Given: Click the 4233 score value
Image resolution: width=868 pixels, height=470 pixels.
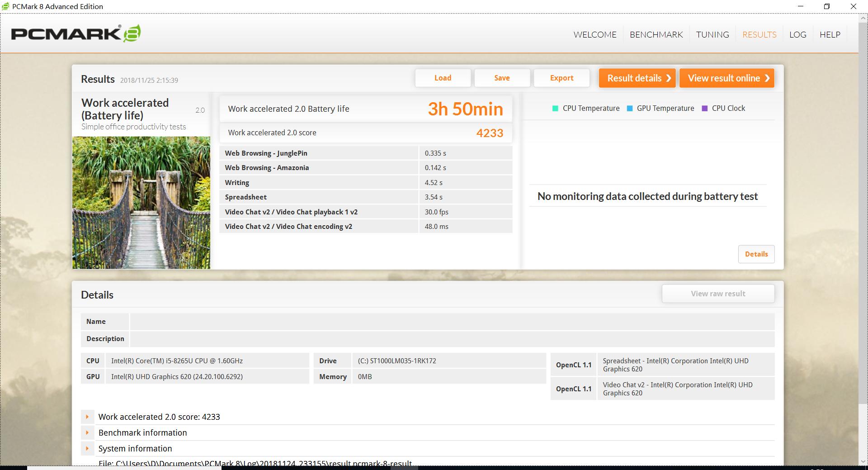Looking at the screenshot, I should [x=490, y=133].
